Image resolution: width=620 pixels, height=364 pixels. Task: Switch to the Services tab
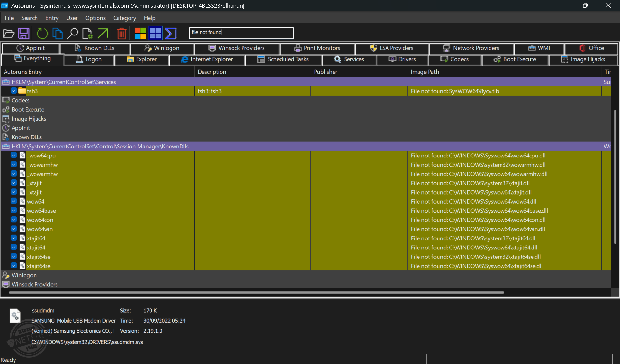pyautogui.click(x=349, y=59)
